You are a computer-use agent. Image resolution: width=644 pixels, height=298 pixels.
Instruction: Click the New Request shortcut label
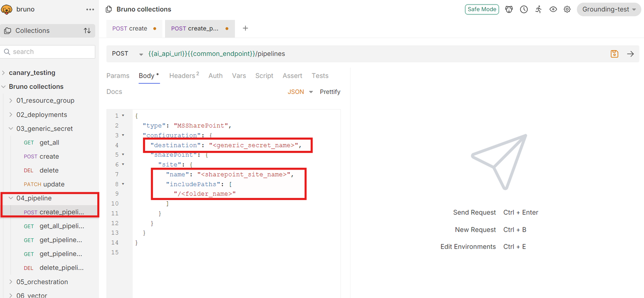[475, 230]
